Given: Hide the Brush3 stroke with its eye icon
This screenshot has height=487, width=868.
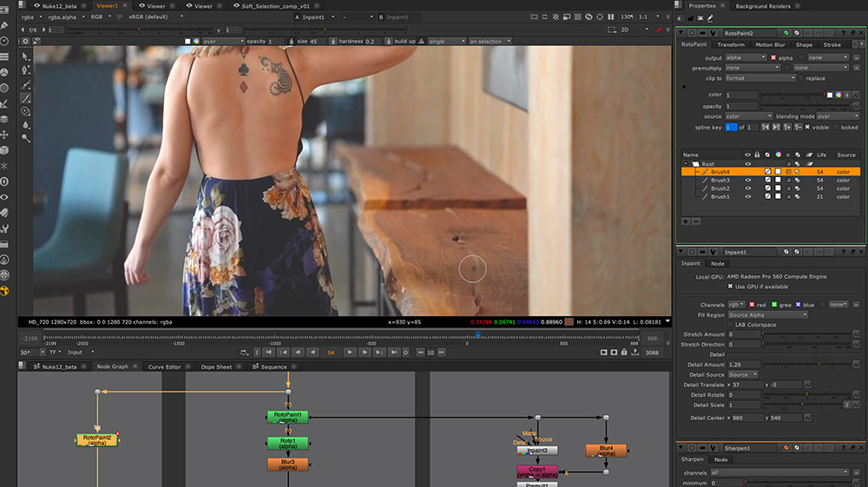Looking at the screenshot, I should click(x=747, y=181).
